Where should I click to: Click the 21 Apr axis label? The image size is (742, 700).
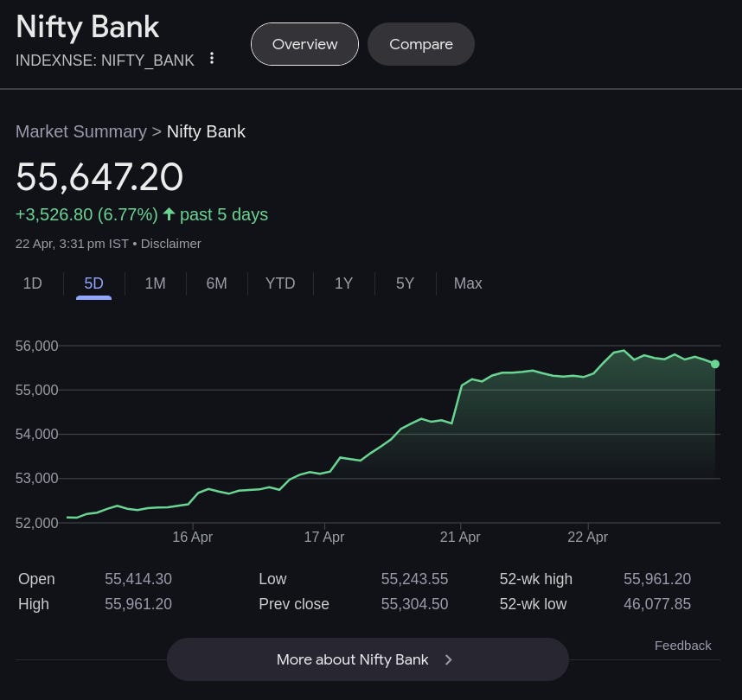tap(460, 537)
